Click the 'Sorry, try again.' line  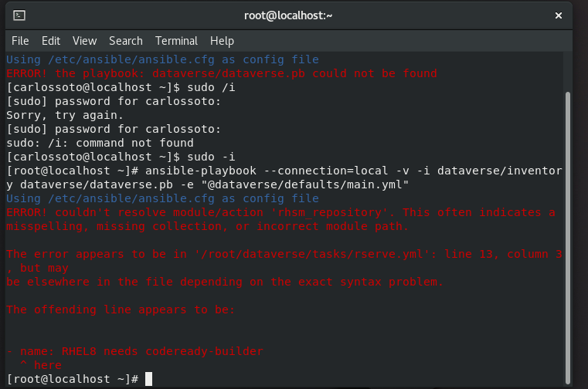(x=64, y=115)
